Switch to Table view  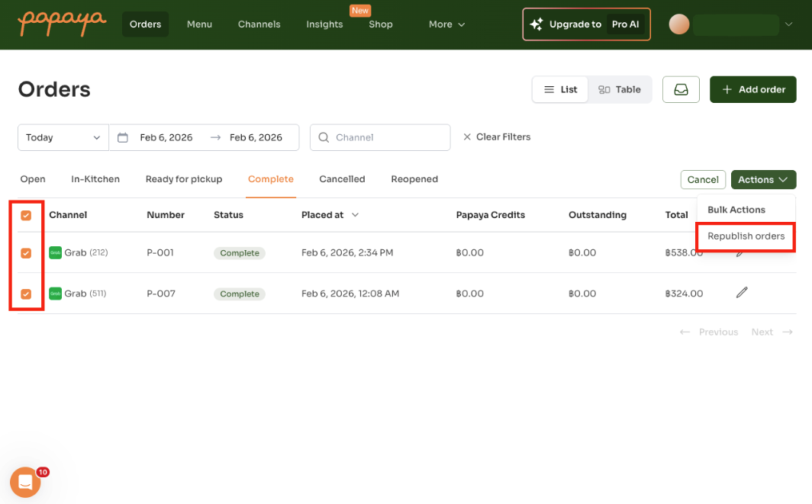(620, 89)
